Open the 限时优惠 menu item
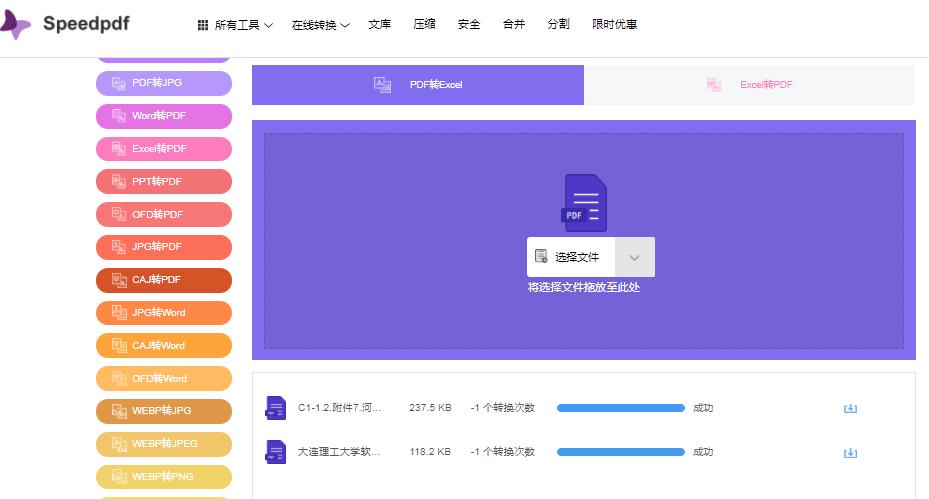Viewport: 929px width, 499px height. coord(614,24)
